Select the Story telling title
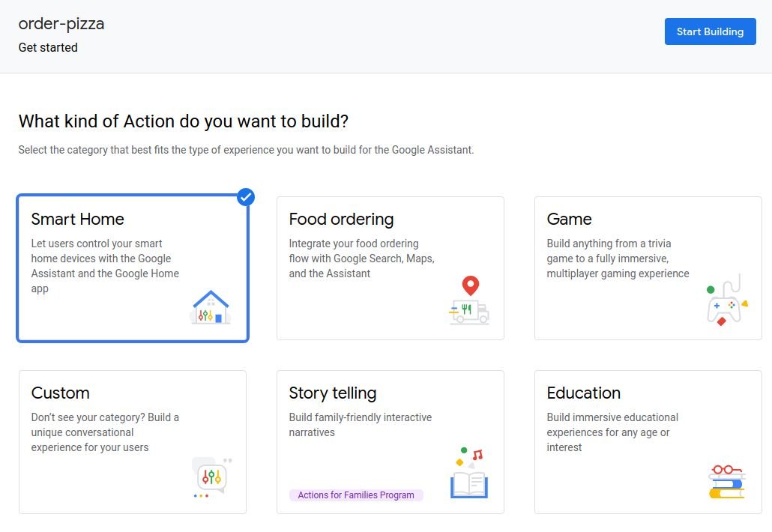 point(332,393)
